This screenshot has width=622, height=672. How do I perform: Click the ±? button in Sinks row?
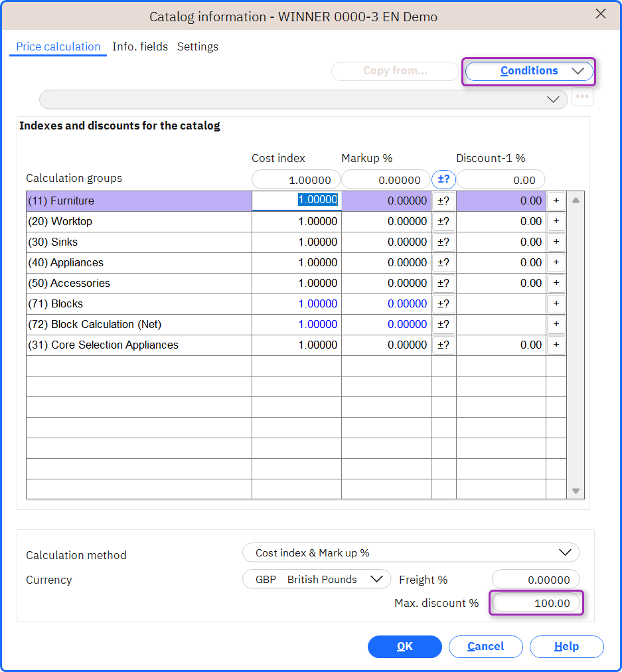click(x=443, y=242)
